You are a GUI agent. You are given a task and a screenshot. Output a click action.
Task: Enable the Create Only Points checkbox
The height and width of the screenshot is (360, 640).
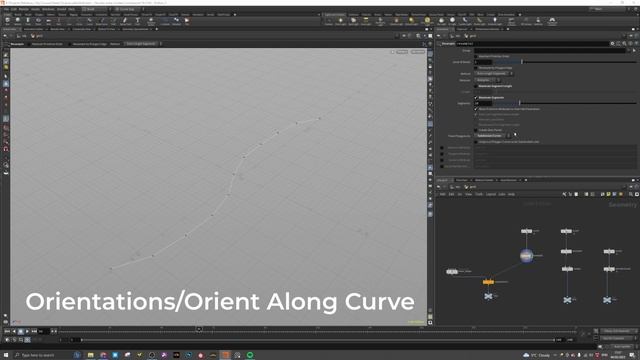click(476, 130)
